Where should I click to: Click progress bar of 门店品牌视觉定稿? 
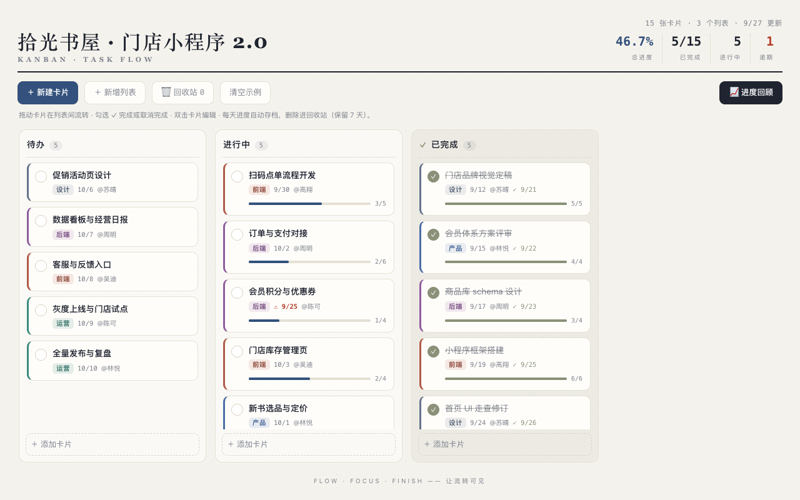(x=506, y=204)
